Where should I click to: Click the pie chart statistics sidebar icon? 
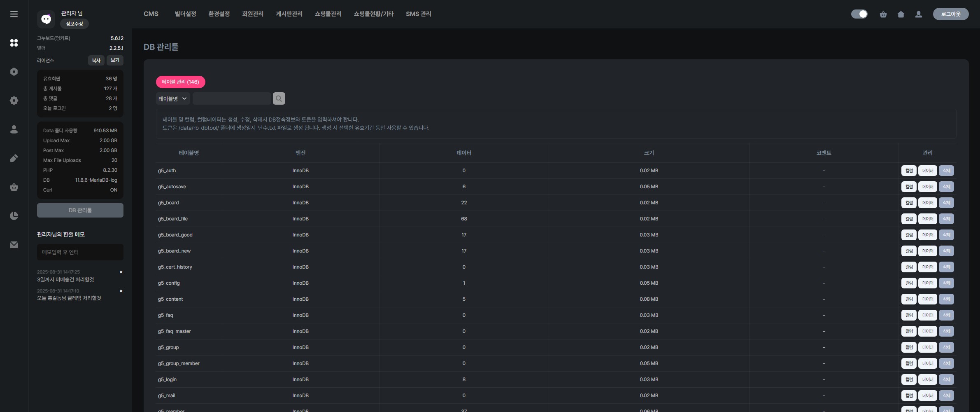tap(14, 216)
